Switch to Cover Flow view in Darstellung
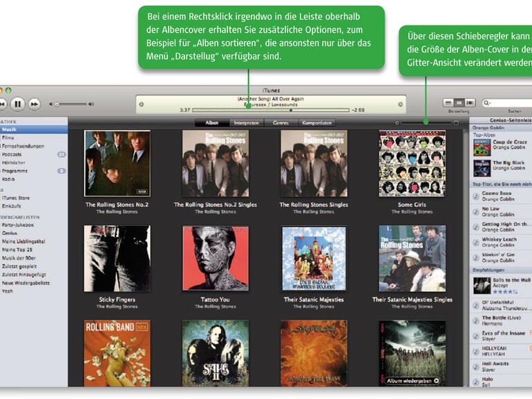Screen dimensions: 532x399 (470, 102)
